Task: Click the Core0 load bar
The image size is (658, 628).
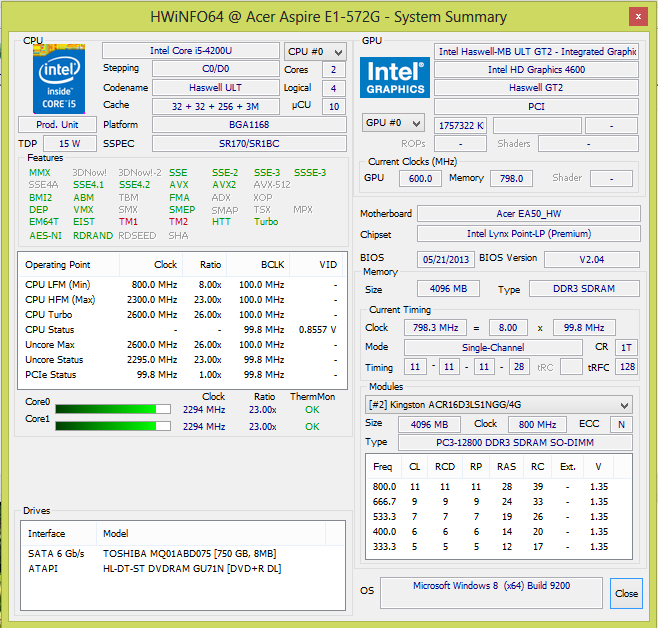Action: click(113, 409)
